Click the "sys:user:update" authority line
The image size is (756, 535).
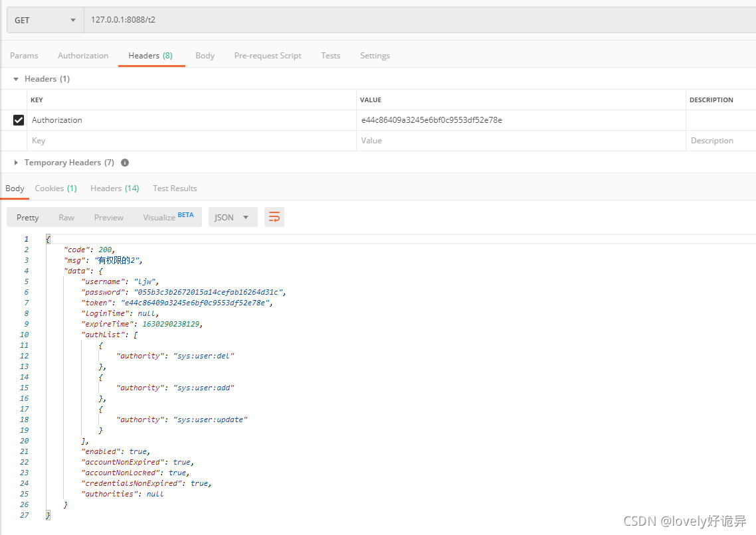click(x=182, y=420)
